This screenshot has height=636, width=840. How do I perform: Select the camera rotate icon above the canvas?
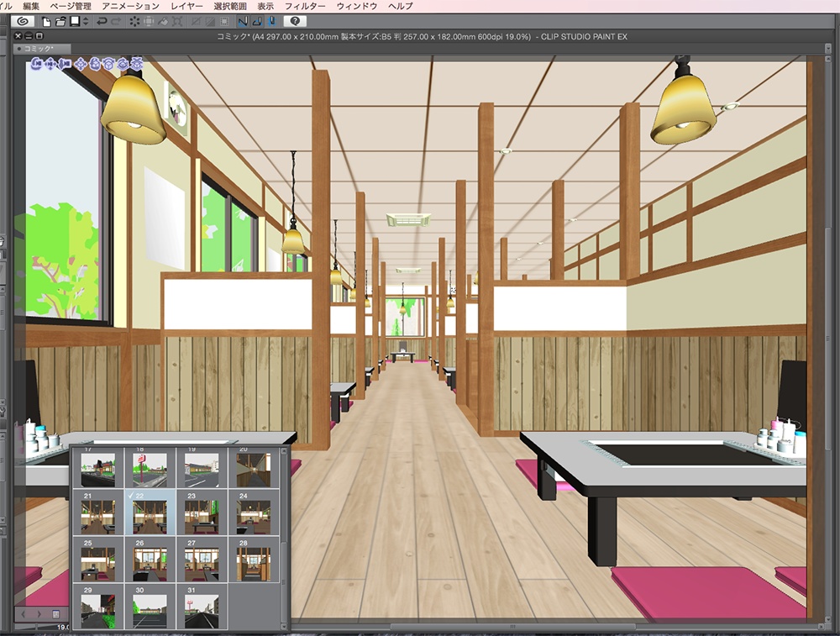click(35, 64)
